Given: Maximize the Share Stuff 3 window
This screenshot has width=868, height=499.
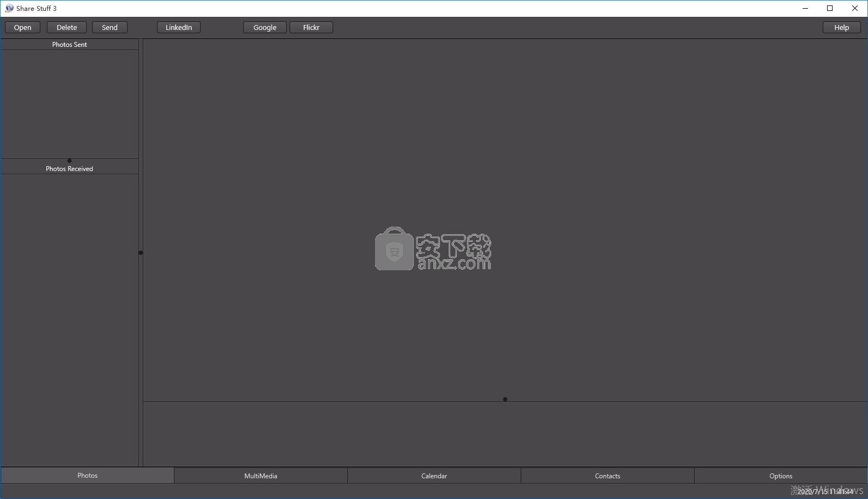Looking at the screenshot, I should pos(830,8).
